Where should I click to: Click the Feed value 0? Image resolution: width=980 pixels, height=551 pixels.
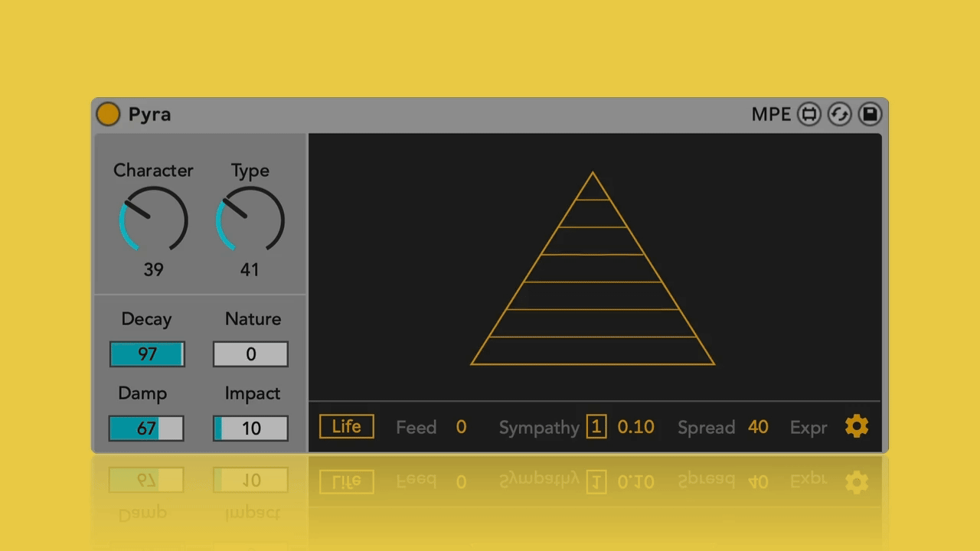point(461,427)
